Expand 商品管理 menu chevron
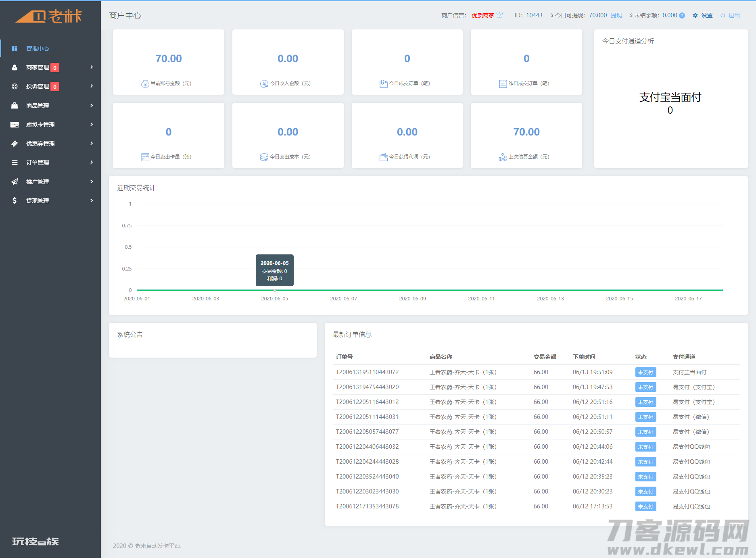This screenshot has width=756, height=558. pos(92,105)
